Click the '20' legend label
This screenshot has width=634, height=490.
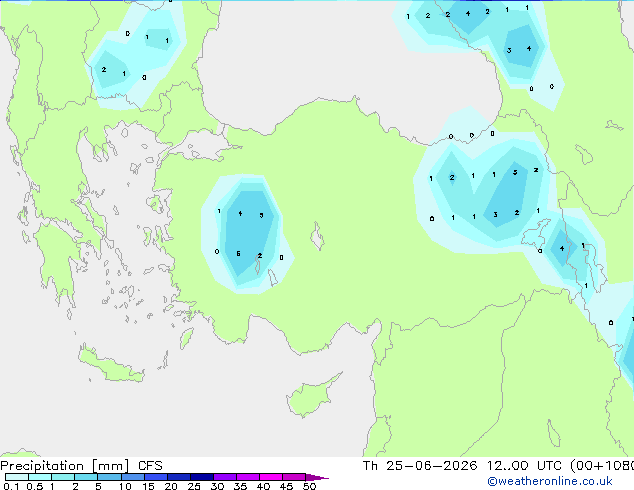pos(171,486)
